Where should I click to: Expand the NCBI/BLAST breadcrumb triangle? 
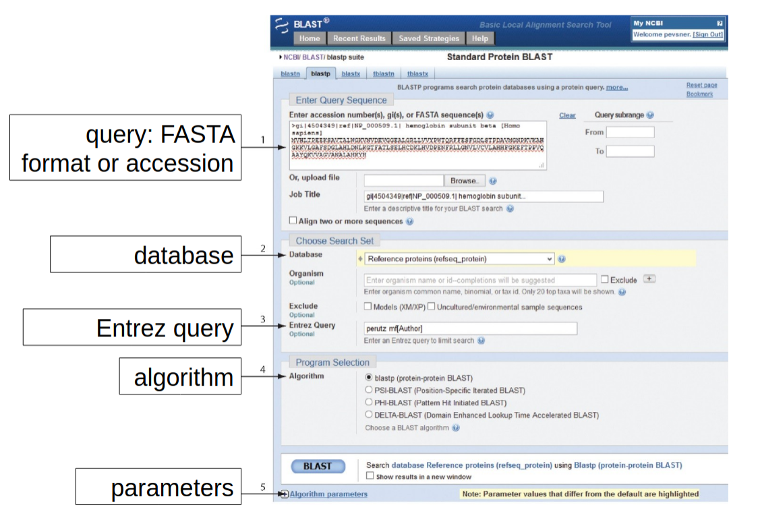281,57
